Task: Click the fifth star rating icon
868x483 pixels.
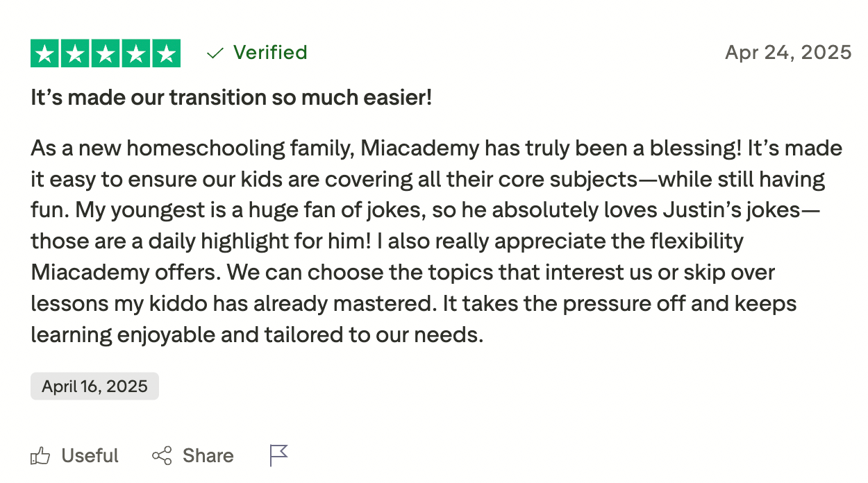Action: (167, 52)
